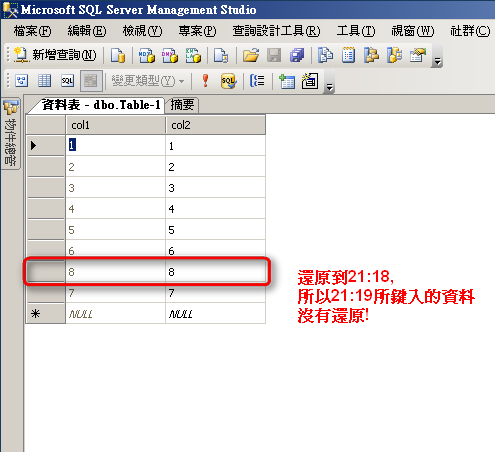This screenshot has height=452, width=495.
Task: Click the col2 cell containing 8
Action: [x=215, y=272]
